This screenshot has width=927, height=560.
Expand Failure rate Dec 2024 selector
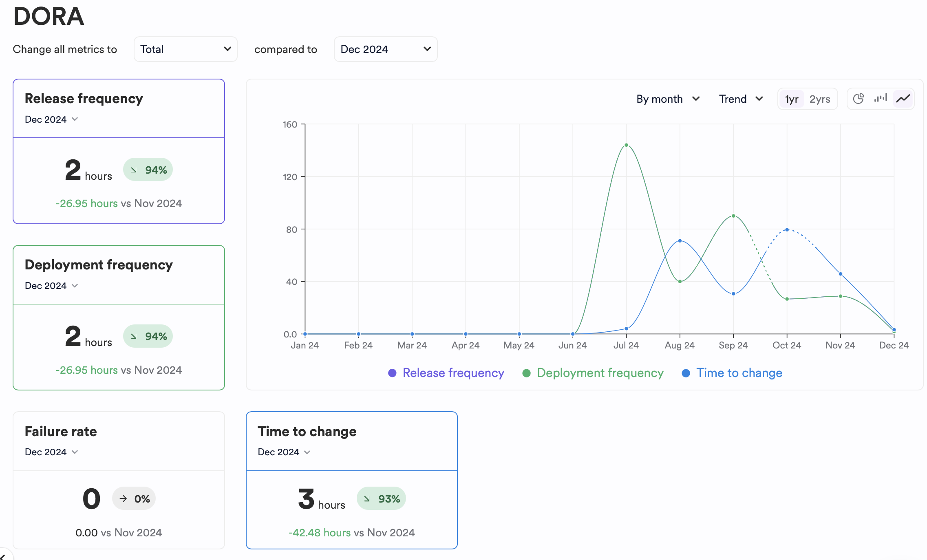point(51,452)
